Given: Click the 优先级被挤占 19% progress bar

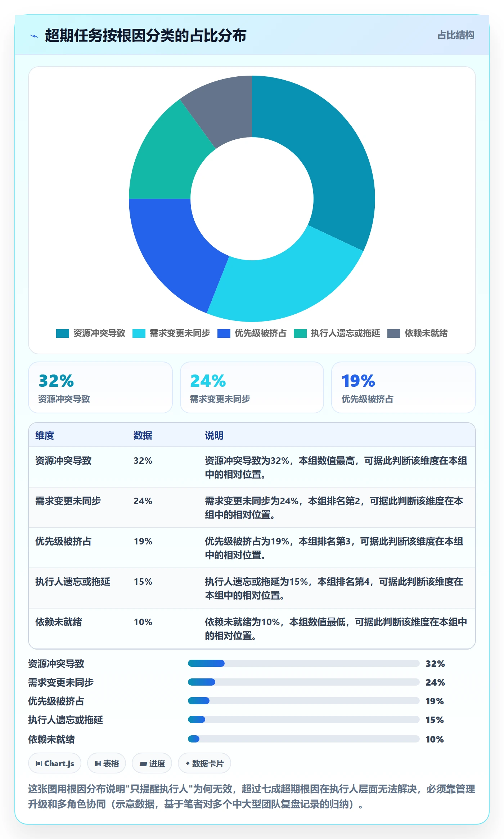Looking at the screenshot, I should tap(304, 701).
